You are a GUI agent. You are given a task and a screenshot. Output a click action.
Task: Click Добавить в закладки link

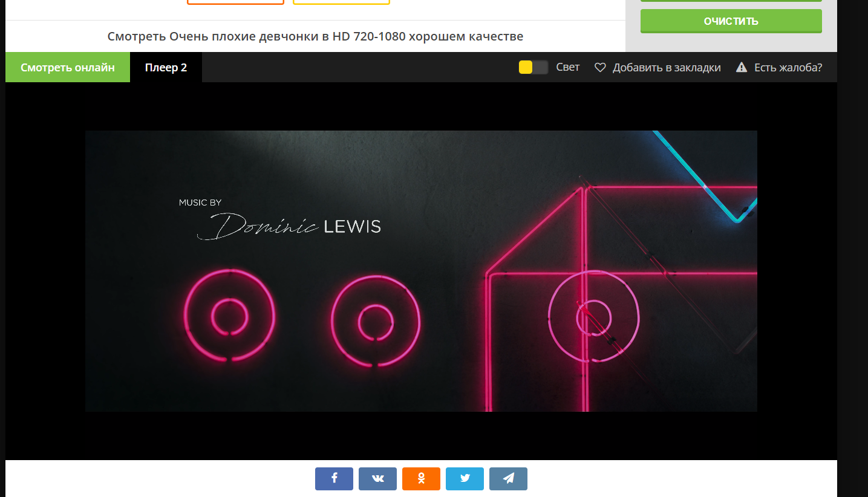tap(667, 68)
